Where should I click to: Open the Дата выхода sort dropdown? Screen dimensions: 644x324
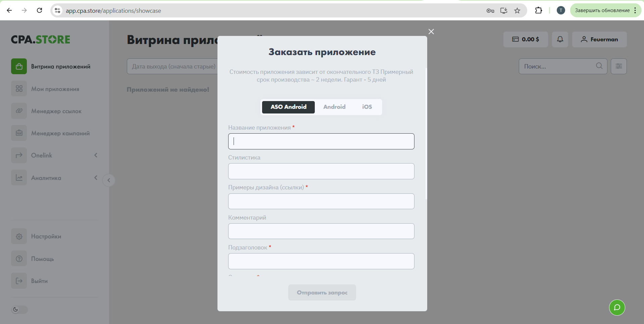(x=172, y=66)
